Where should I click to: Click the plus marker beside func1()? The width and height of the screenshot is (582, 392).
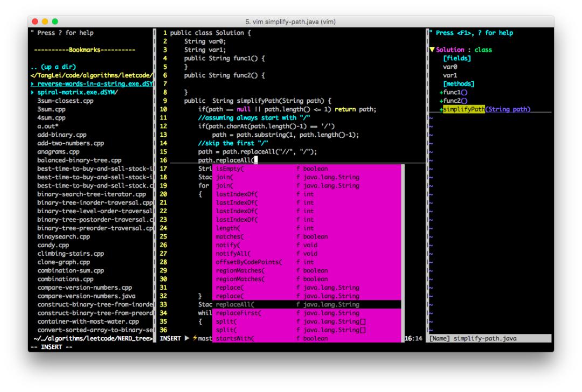coord(441,93)
